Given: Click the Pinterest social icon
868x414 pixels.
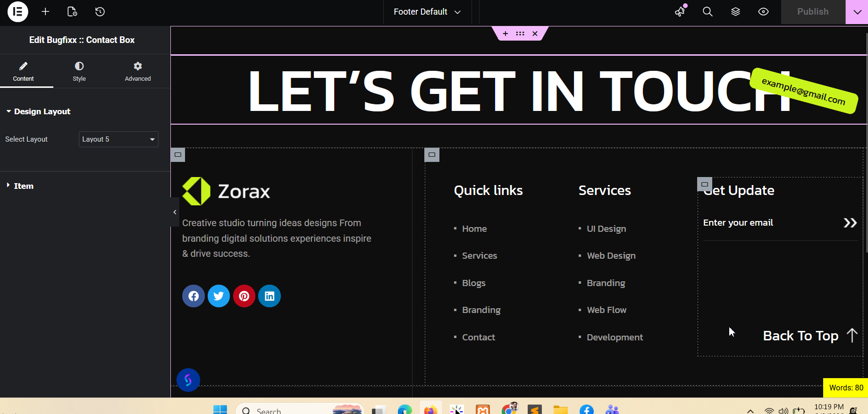Looking at the screenshot, I should point(244,296).
